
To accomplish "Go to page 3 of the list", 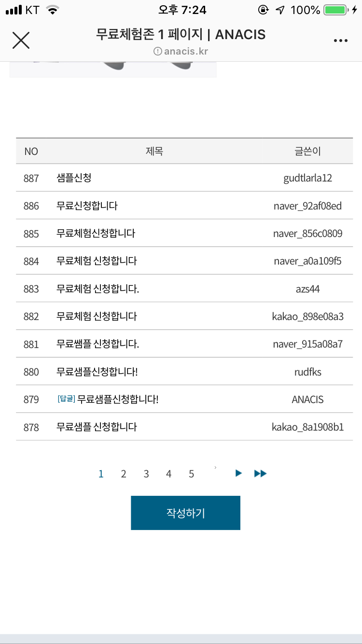I will coord(146,474).
